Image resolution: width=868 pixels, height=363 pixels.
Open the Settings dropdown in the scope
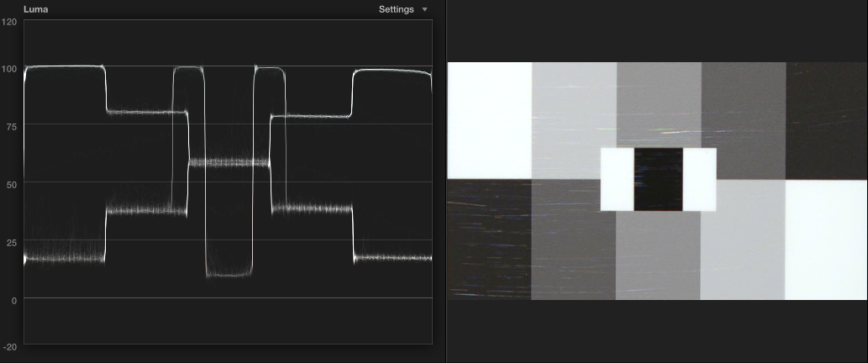click(402, 9)
